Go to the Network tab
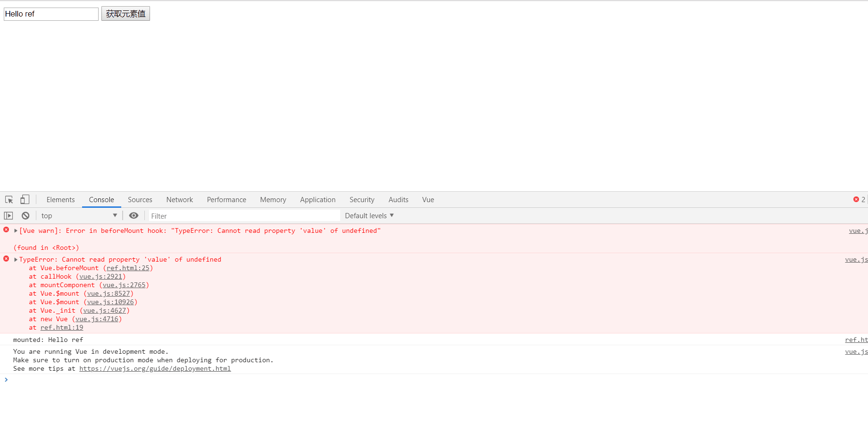 click(180, 200)
